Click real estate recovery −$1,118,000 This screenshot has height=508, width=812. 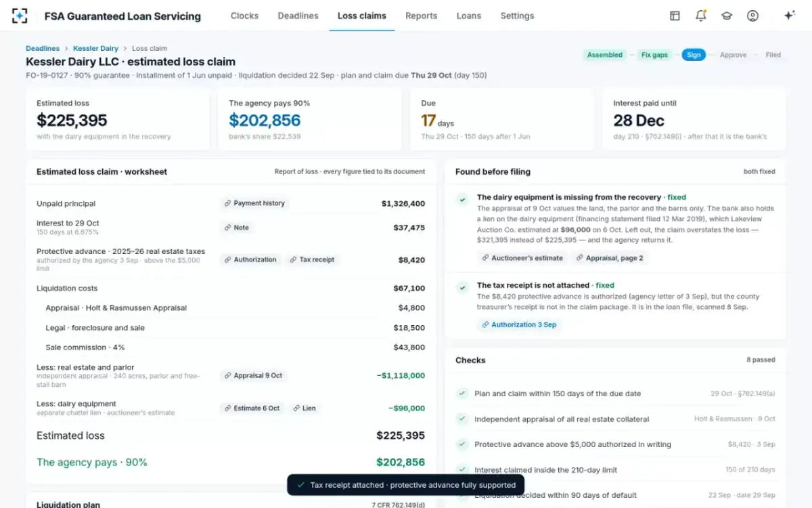[x=401, y=375]
